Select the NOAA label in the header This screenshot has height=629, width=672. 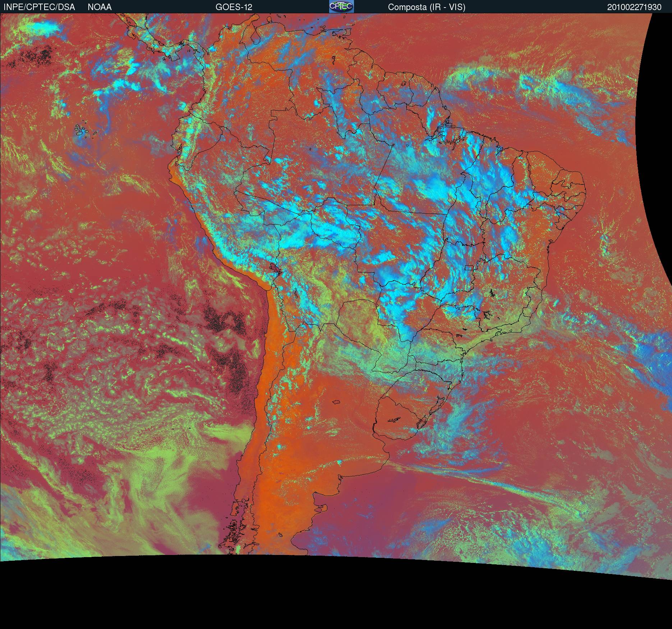point(100,7)
